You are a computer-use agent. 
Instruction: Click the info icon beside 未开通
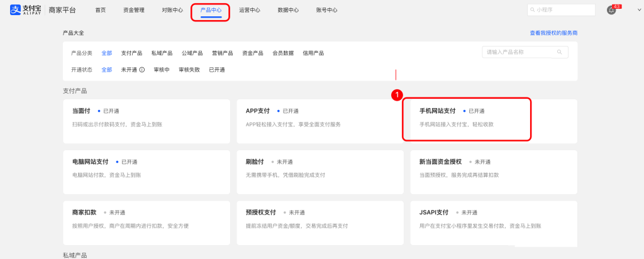(x=142, y=70)
